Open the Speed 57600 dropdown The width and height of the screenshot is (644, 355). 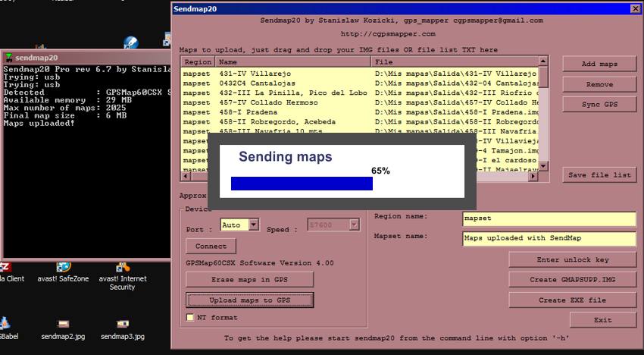354,225
